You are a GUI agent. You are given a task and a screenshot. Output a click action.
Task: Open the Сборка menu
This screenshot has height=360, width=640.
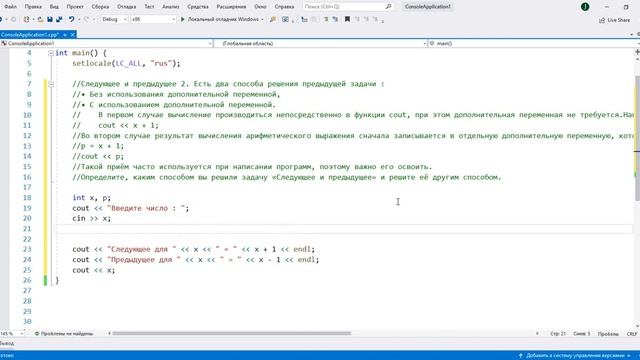pos(100,7)
